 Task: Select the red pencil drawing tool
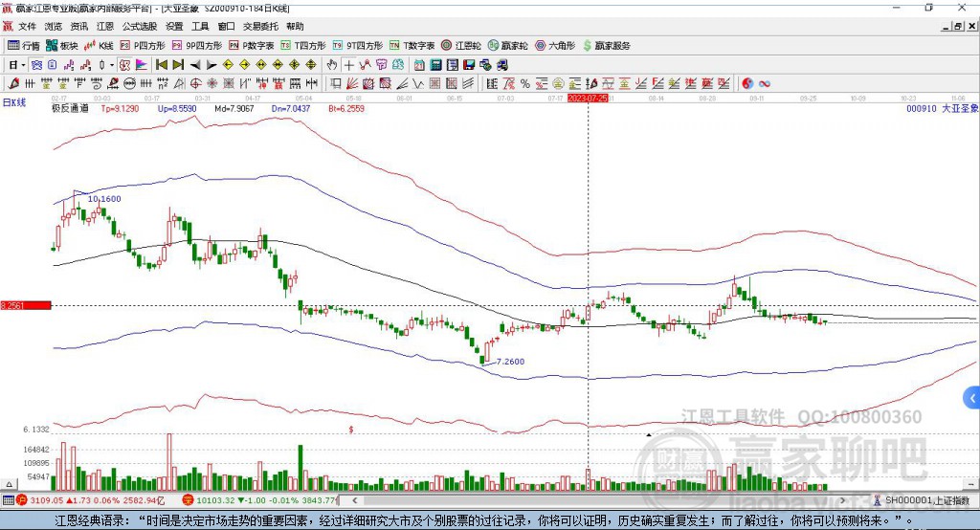pyautogui.click(x=13, y=84)
